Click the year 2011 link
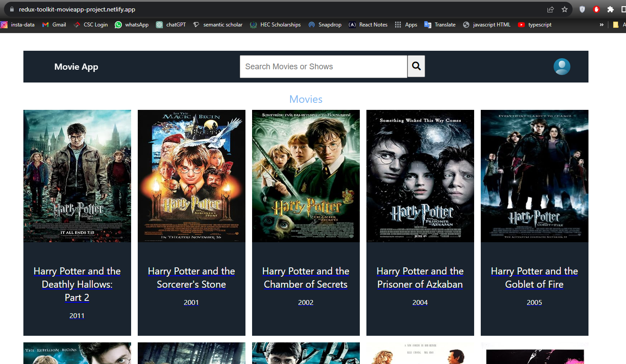Viewport: 626px width, 364px height. pos(77,316)
